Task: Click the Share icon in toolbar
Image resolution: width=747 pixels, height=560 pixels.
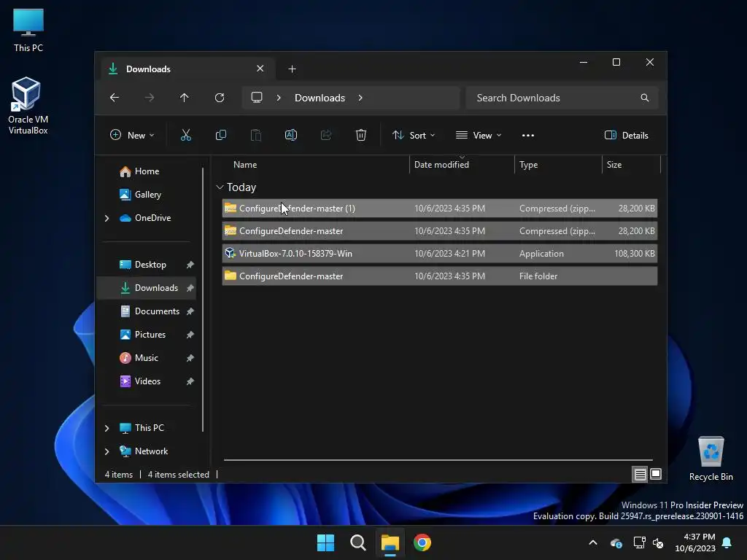Action: pos(326,135)
